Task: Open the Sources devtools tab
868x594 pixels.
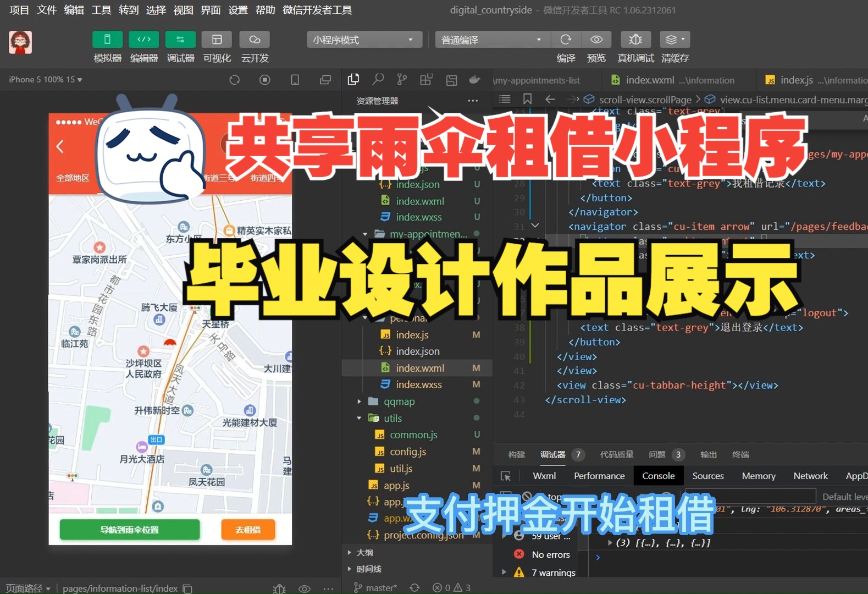Action: coord(708,476)
